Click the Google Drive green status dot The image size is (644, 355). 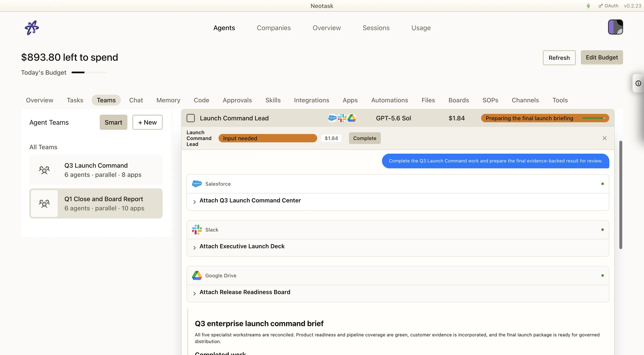click(602, 276)
